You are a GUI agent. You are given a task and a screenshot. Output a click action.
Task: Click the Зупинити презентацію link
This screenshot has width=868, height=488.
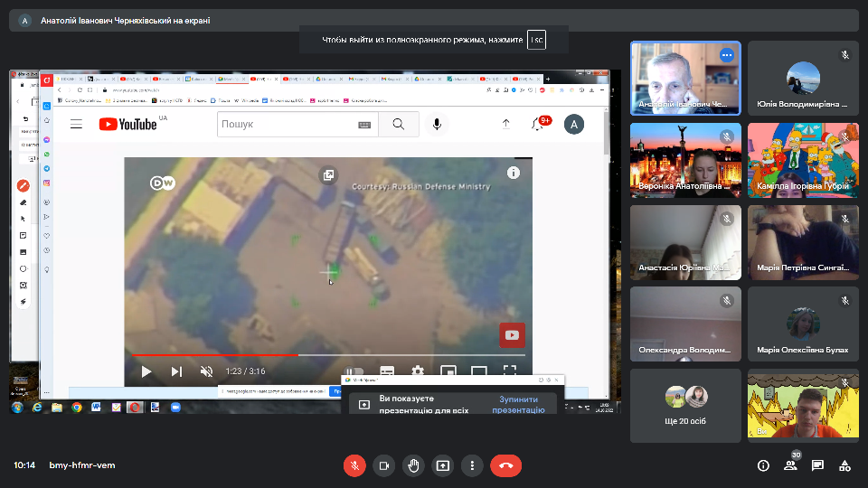click(x=519, y=405)
